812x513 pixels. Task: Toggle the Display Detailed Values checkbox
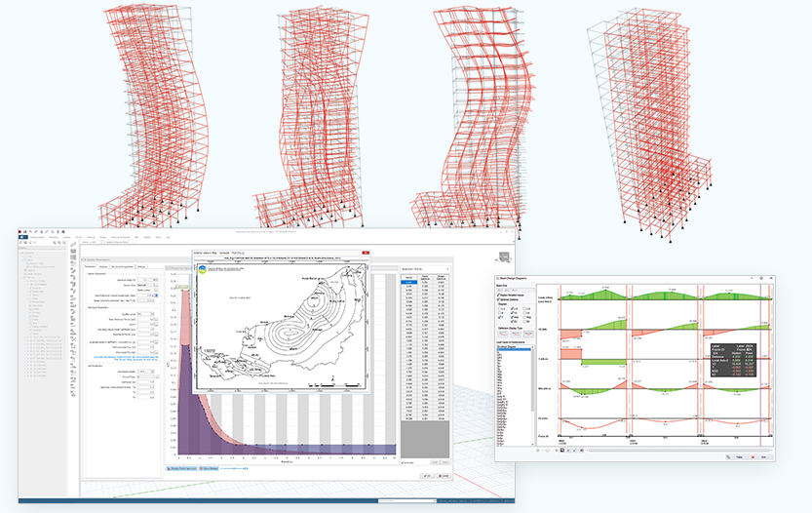pyautogui.click(x=499, y=295)
